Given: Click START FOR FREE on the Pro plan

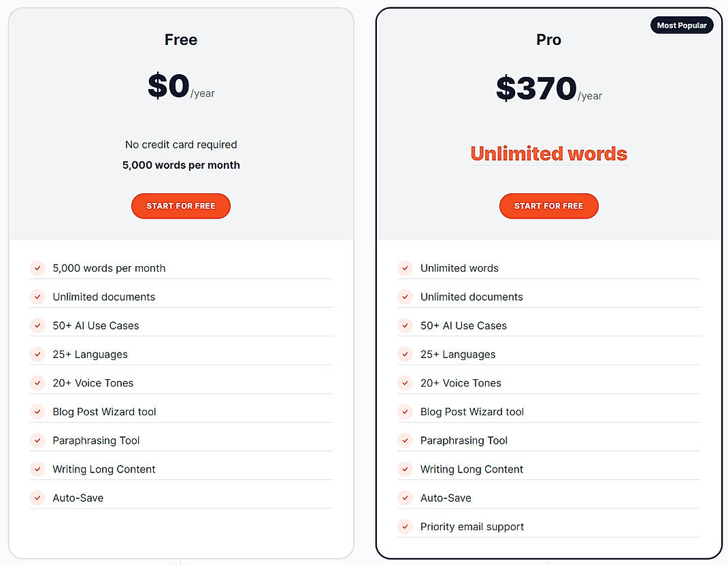Looking at the screenshot, I should coord(548,206).
